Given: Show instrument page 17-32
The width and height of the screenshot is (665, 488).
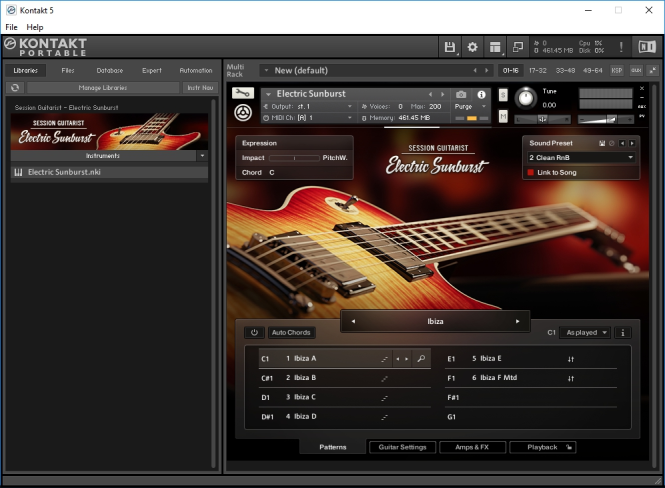Looking at the screenshot, I should [x=538, y=70].
